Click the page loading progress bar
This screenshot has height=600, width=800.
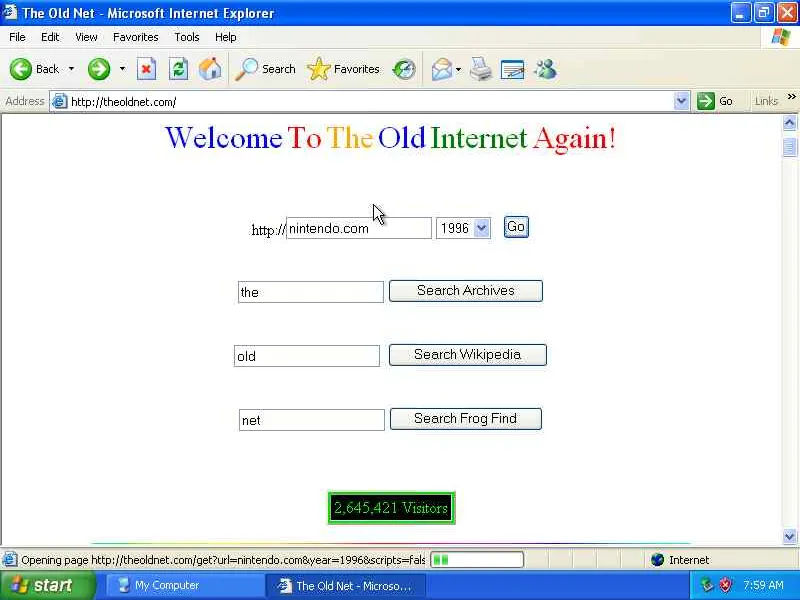477,560
